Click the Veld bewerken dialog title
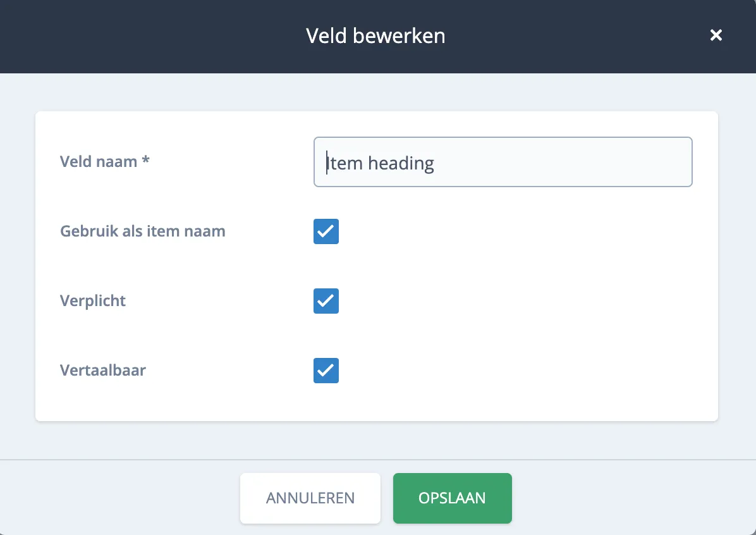 point(376,36)
